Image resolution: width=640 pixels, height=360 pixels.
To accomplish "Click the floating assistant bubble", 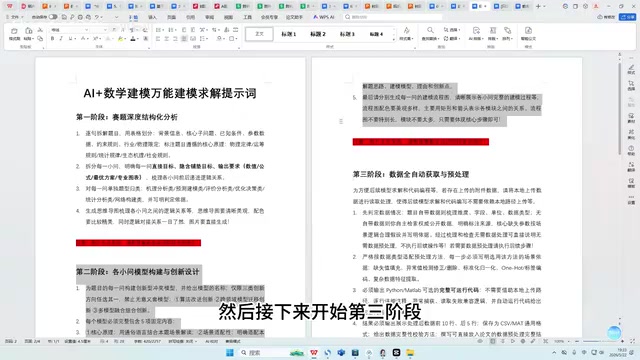I will coord(614,333).
